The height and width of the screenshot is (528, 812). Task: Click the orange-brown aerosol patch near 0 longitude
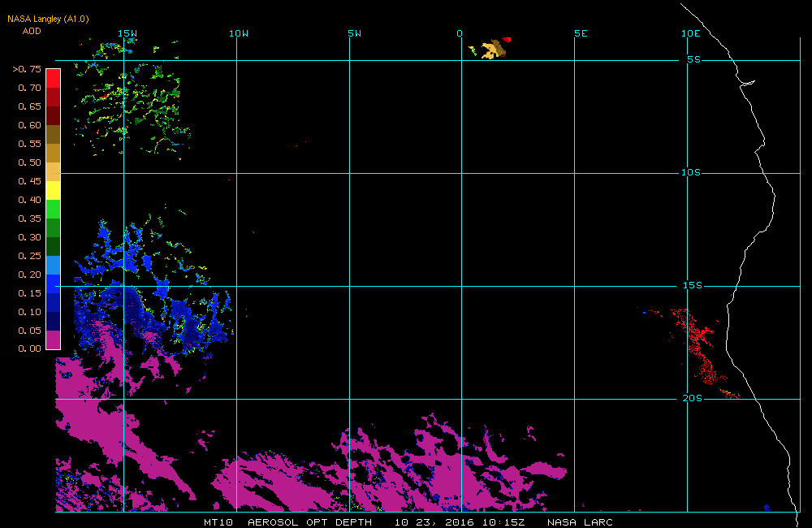pos(493,50)
